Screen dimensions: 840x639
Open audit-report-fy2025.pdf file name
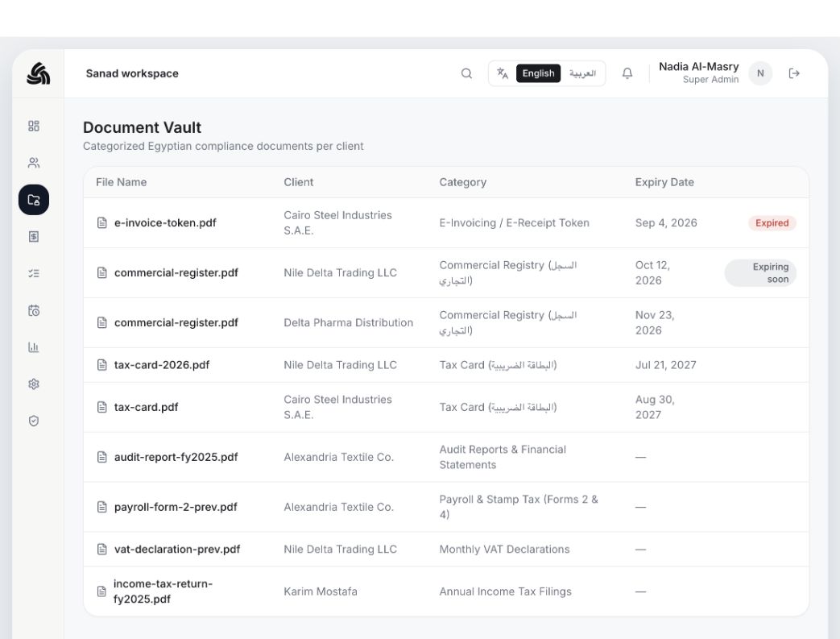tap(176, 457)
